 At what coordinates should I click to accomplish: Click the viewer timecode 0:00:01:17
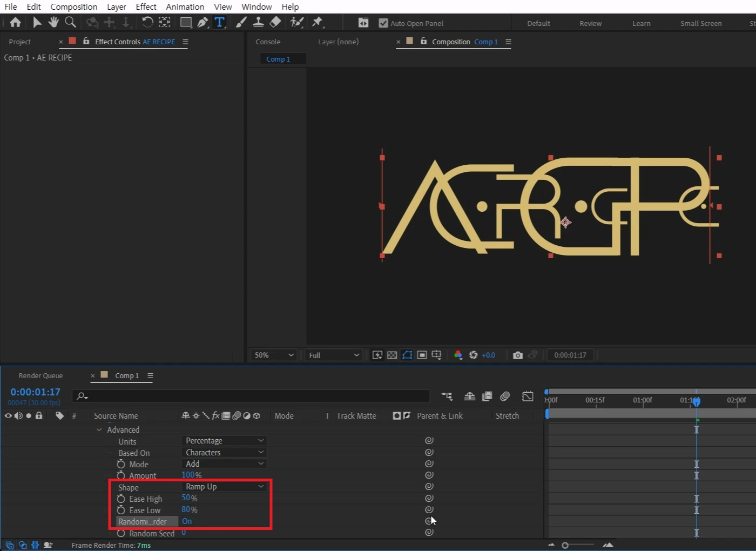coord(570,355)
